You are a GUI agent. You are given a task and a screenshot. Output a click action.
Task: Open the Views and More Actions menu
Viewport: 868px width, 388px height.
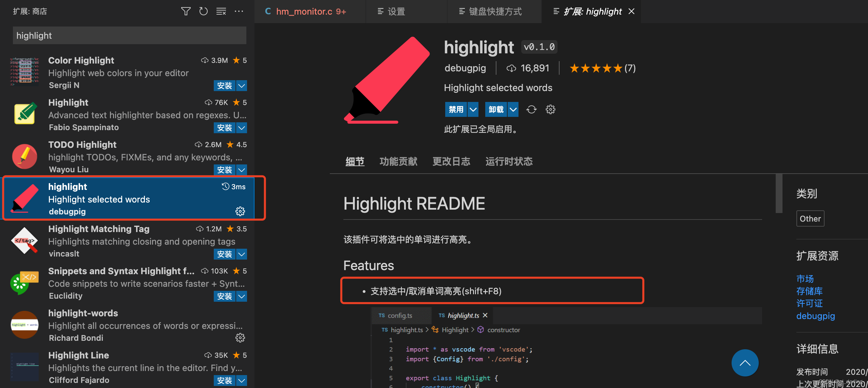point(239,12)
